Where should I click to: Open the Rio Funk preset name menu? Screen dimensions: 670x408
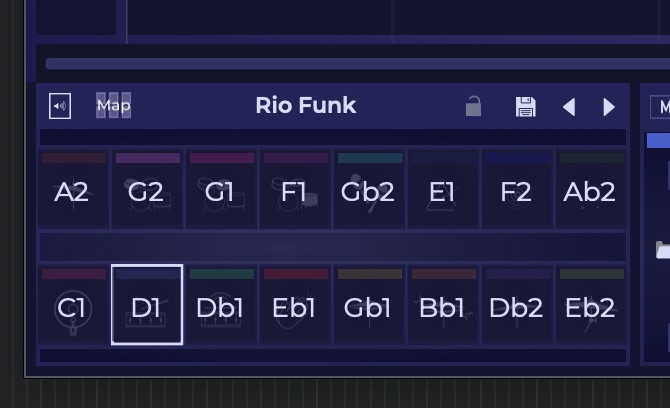[305, 106]
